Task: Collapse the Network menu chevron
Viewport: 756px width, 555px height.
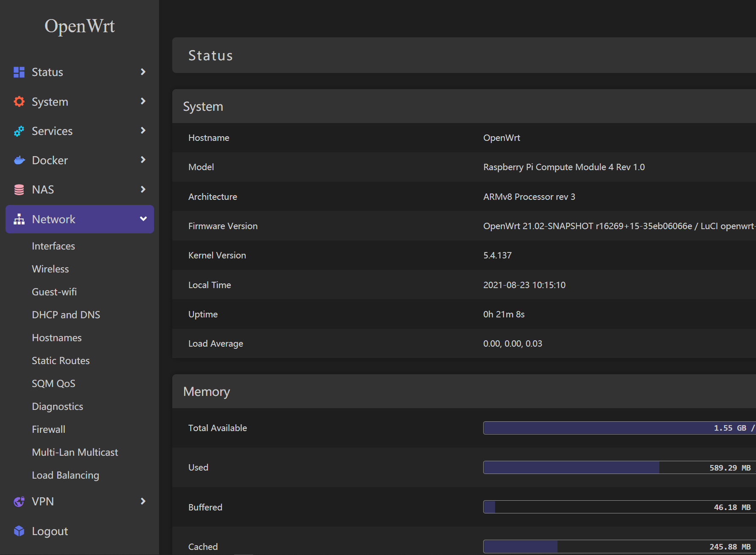Action: tap(143, 219)
